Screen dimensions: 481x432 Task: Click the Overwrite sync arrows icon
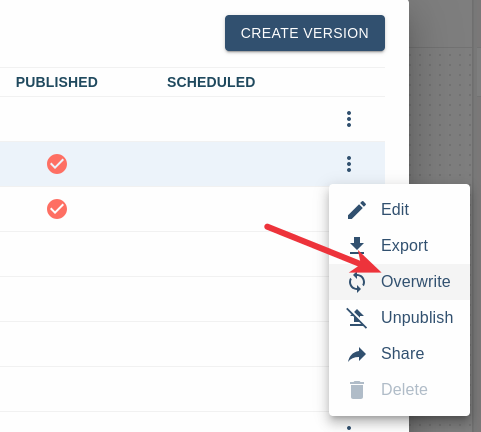pyautogui.click(x=357, y=282)
